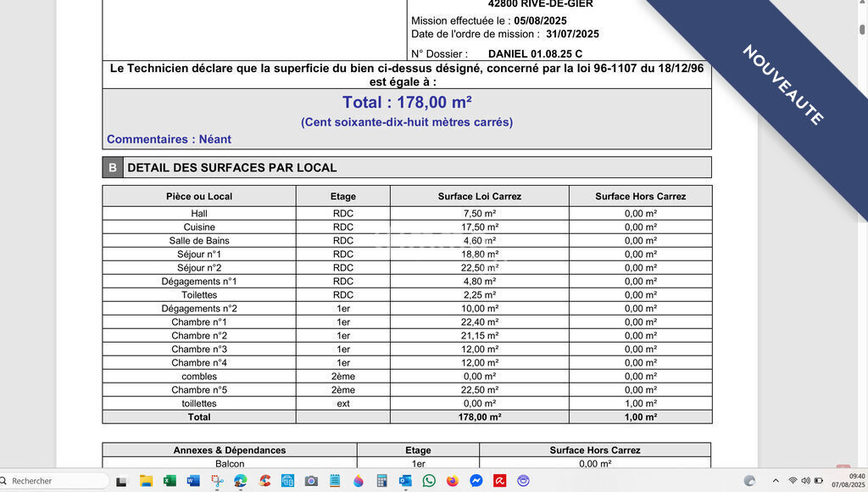
Task: Click the "Chambre n°4" cell
Action: coord(199,363)
